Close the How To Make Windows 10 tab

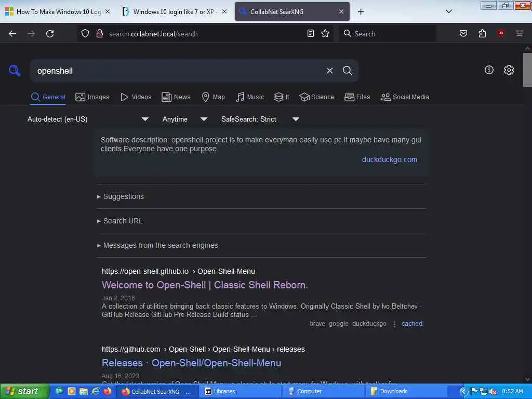pos(108,11)
